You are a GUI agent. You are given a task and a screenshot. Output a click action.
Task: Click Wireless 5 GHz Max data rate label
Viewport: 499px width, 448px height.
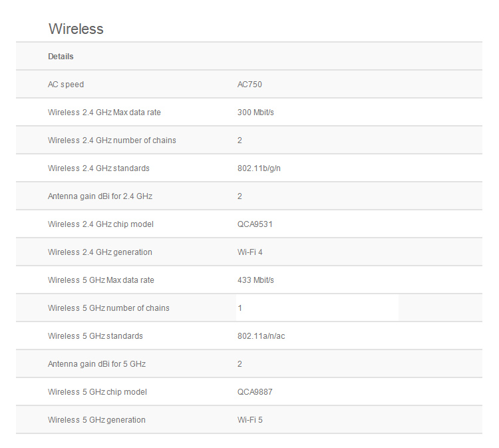point(101,280)
